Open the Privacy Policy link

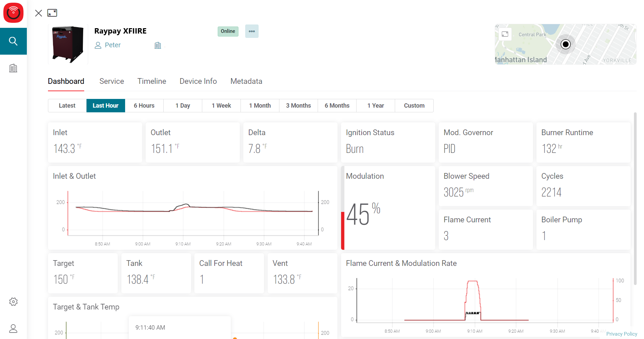(x=621, y=334)
